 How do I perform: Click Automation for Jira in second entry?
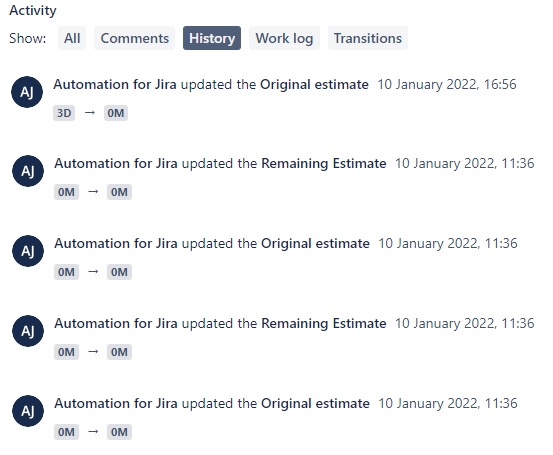point(116,164)
